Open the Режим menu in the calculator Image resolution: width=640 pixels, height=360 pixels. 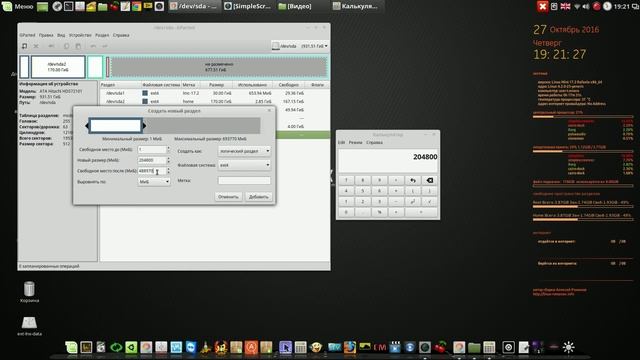coord(356,142)
